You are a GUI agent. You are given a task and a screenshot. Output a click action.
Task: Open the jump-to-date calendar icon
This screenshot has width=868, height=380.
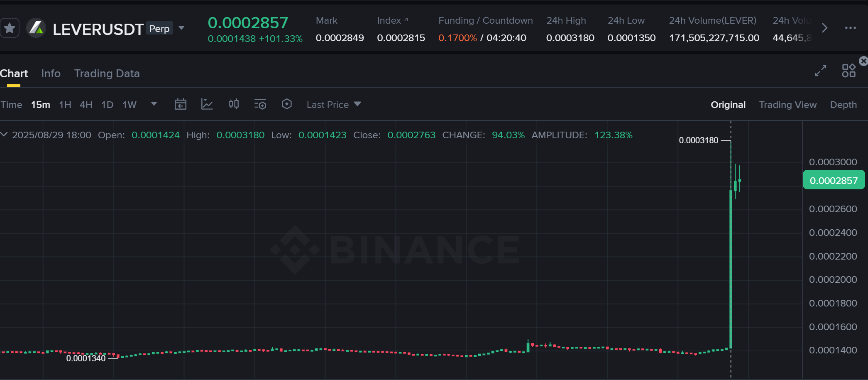[x=181, y=104]
